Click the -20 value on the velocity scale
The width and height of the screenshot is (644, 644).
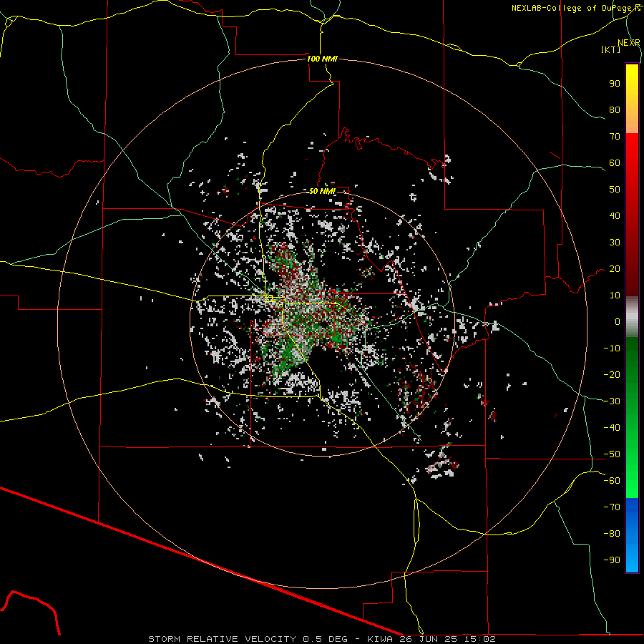click(612, 374)
